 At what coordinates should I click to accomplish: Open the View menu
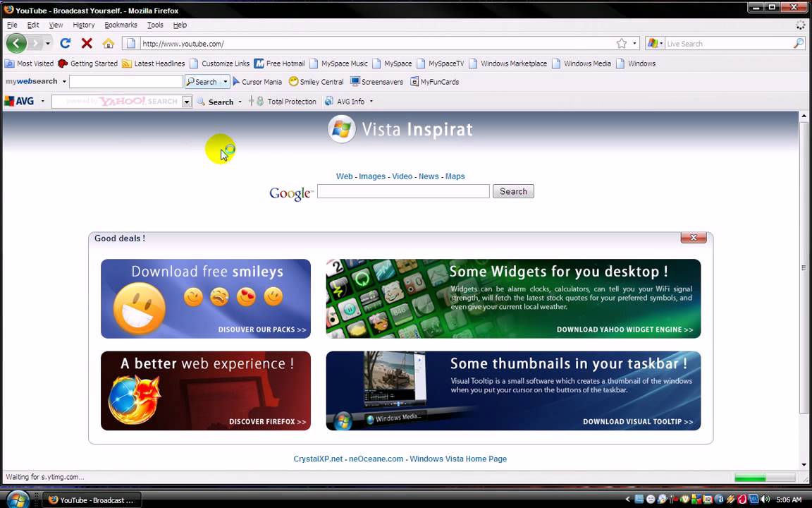(x=56, y=25)
